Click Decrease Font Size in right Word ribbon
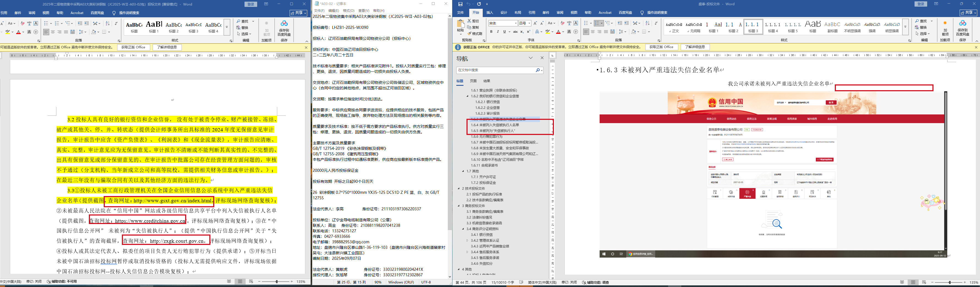The height and width of the screenshot is (287, 980). pyautogui.click(x=542, y=23)
